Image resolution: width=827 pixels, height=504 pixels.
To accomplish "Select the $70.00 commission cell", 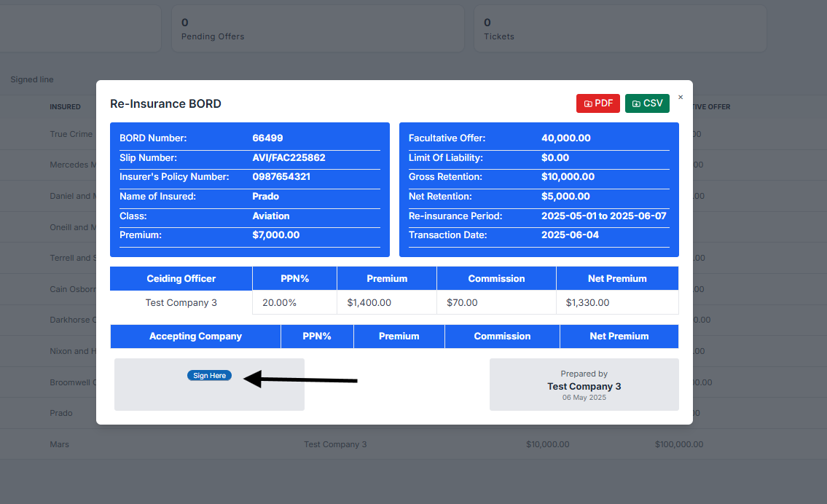I will click(x=462, y=302).
